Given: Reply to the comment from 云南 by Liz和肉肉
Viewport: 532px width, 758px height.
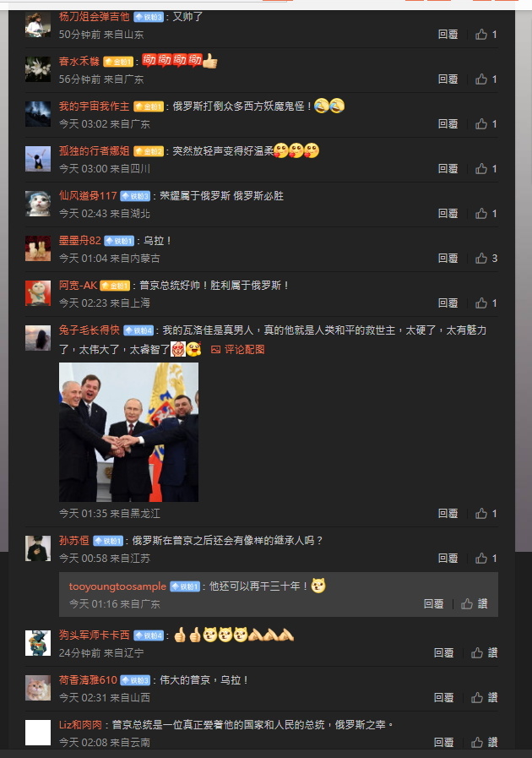Looking at the screenshot, I should [443, 743].
